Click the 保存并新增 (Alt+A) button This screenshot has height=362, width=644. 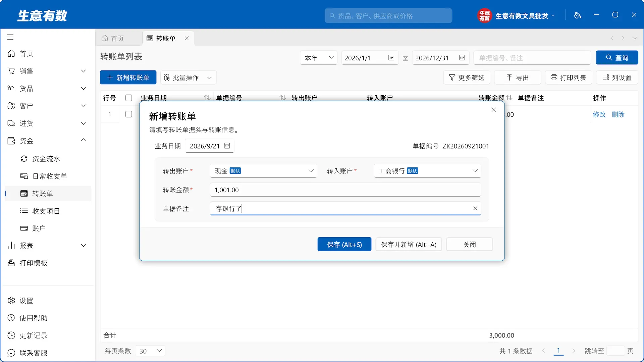pyautogui.click(x=409, y=245)
